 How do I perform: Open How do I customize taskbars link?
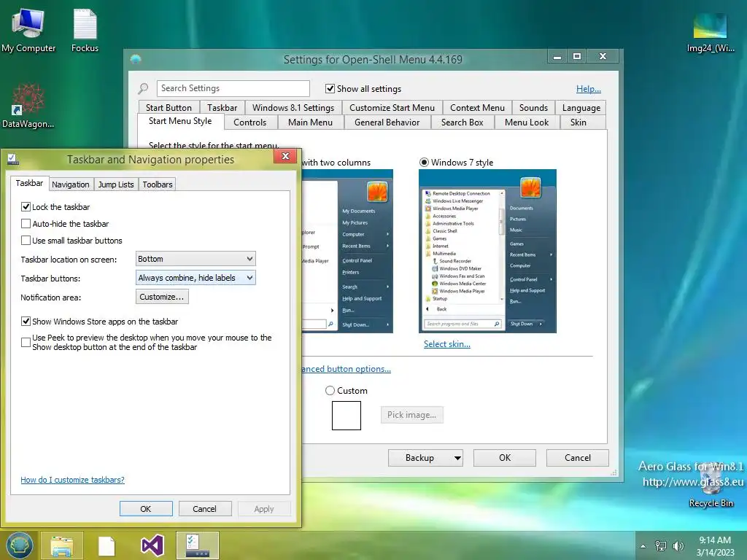click(72, 480)
